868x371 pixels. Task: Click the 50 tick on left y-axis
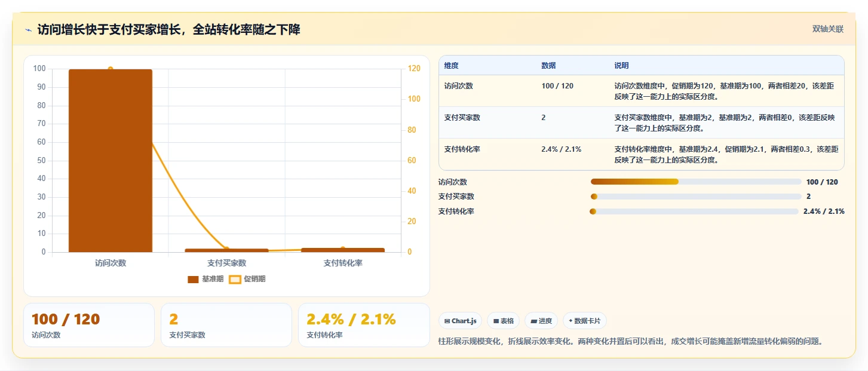[41, 161]
